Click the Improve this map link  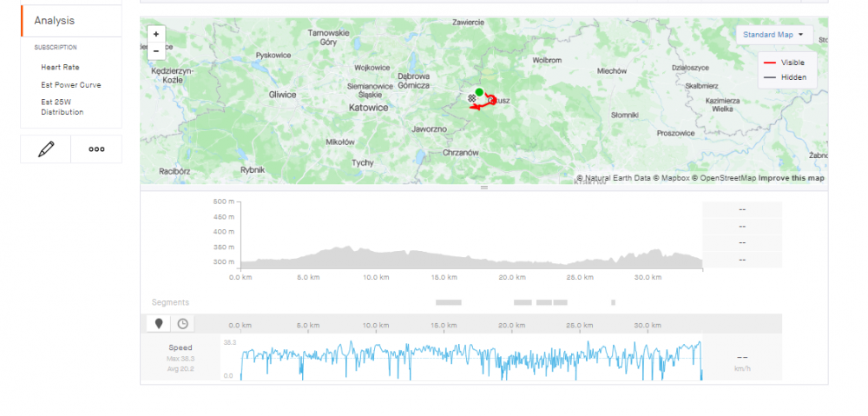pyautogui.click(x=792, y=178)
